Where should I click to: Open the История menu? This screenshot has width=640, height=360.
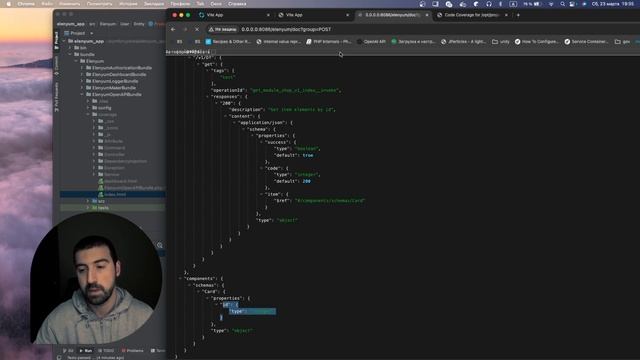pos(128,4)
